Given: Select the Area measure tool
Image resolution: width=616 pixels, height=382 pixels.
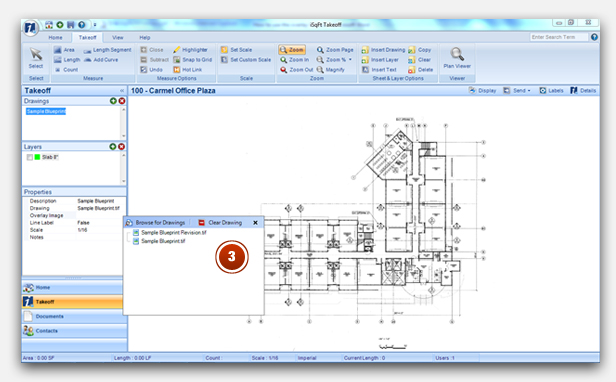Looking at the screenshot, I should click(x=64, y=50).
